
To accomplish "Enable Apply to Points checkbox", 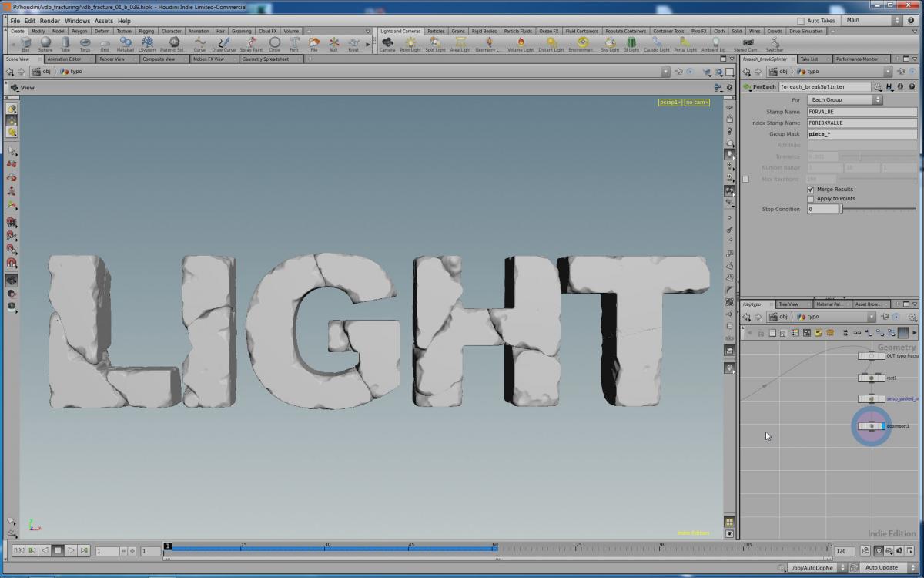I will (811, 199).
